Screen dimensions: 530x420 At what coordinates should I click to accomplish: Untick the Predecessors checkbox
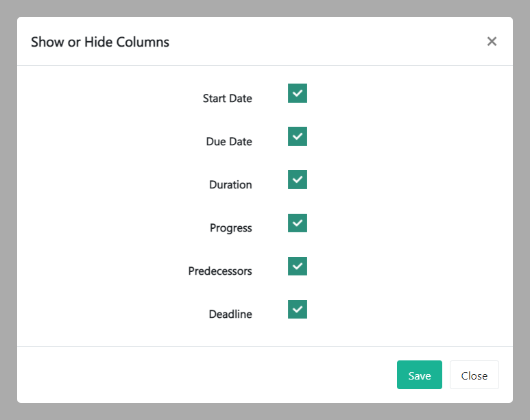pyautogui.click(x=297, y=266)
